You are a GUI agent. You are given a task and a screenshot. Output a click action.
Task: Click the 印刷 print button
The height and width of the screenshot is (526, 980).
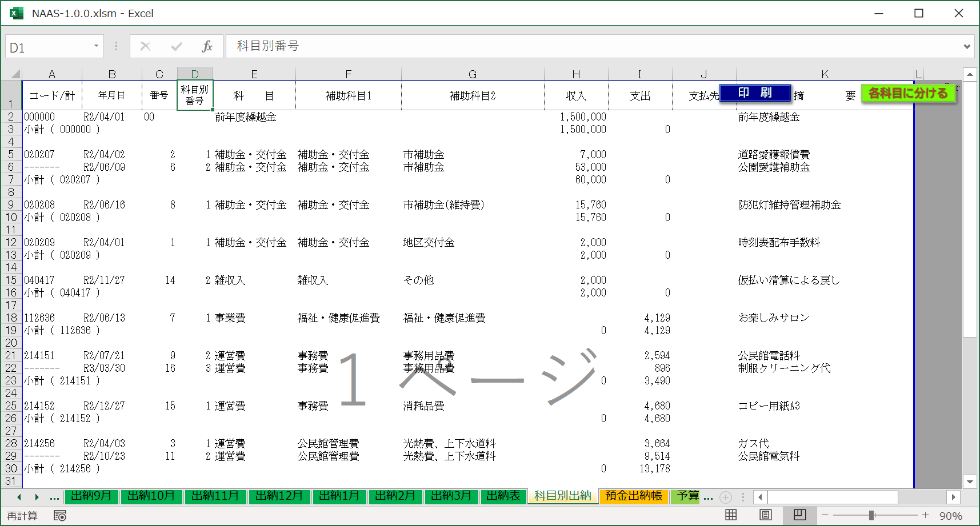[755, 93]
